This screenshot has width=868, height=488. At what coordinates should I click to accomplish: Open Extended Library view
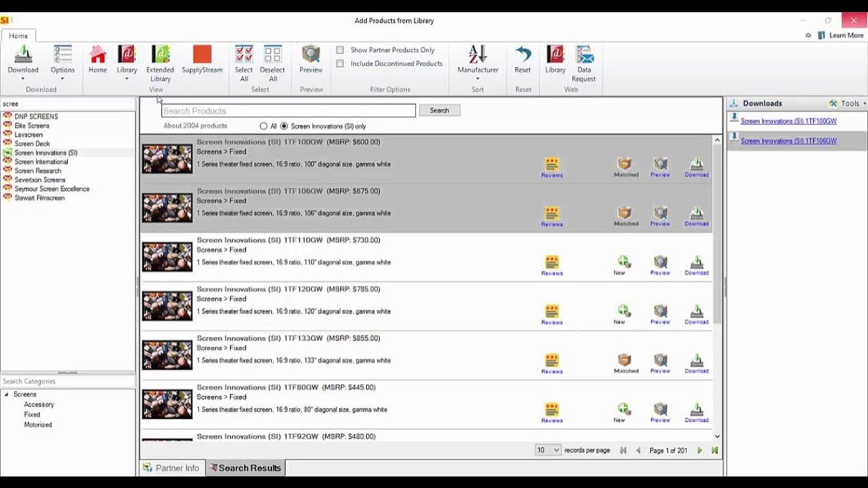coord(160,64)
